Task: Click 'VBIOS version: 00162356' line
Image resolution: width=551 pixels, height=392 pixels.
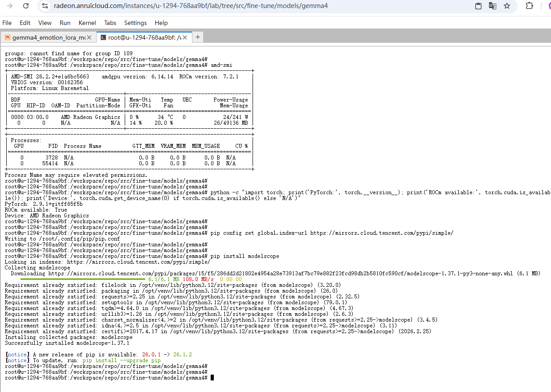Action: coord(47,82)
